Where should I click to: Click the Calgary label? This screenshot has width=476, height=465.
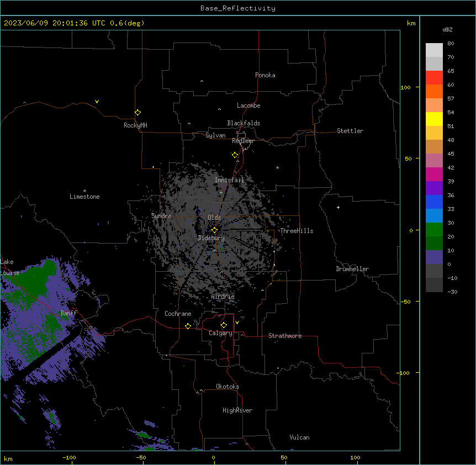click(x=221, y=333)
